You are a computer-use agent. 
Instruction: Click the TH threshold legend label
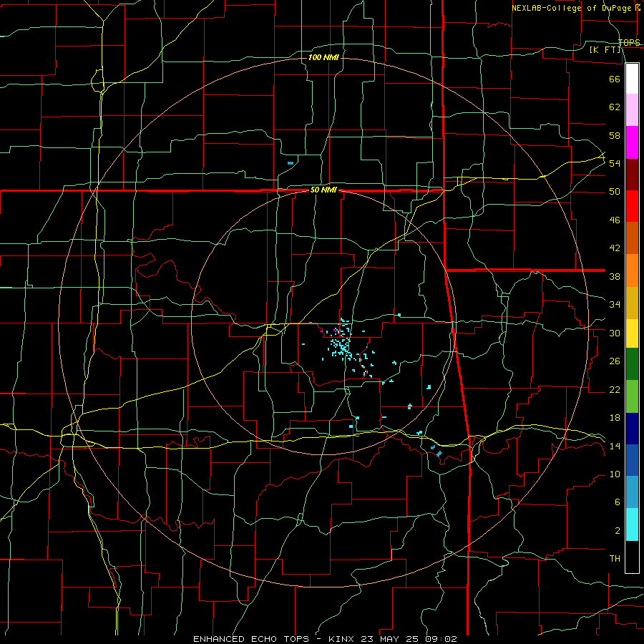(x=615, y=559)
